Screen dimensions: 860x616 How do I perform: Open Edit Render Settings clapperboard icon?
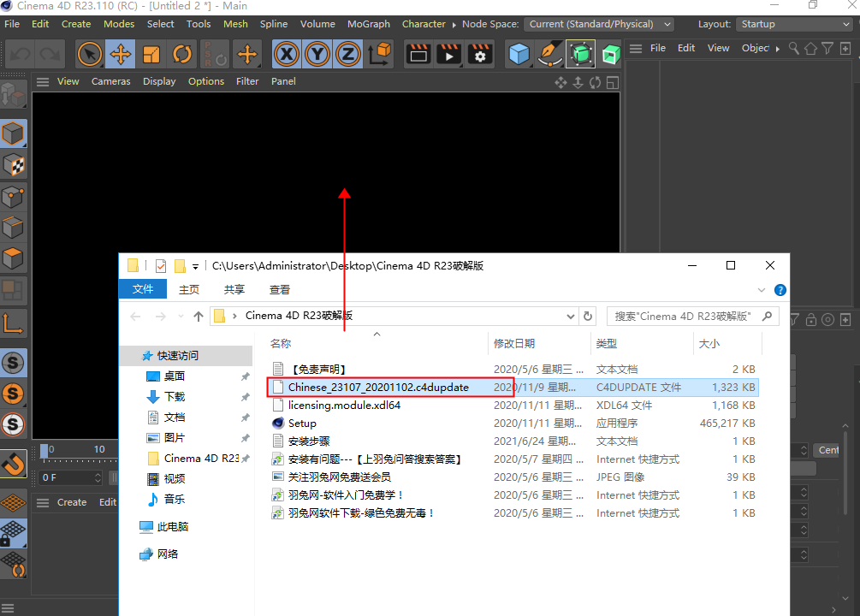[x=479, y=55]
